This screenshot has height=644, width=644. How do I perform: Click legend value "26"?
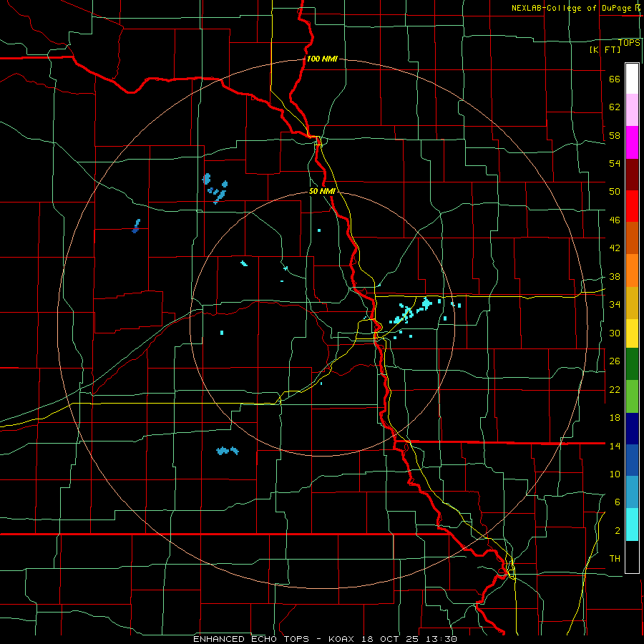tap(615, 361)
